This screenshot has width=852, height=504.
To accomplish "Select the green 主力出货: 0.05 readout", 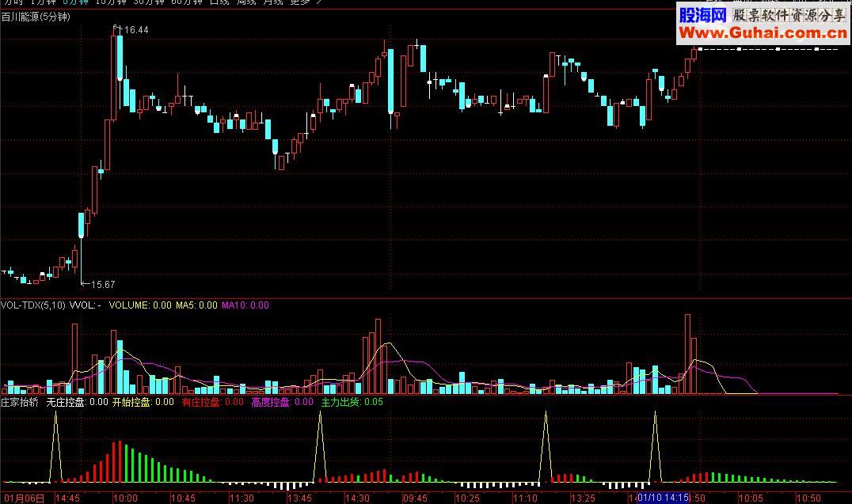I will 352,402.
